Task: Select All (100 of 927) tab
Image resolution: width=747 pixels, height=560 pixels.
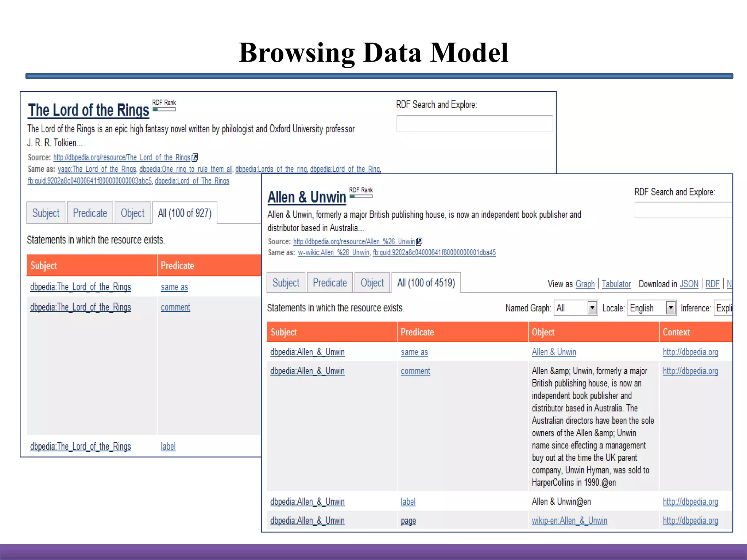Action: click(x=185, y=213)
